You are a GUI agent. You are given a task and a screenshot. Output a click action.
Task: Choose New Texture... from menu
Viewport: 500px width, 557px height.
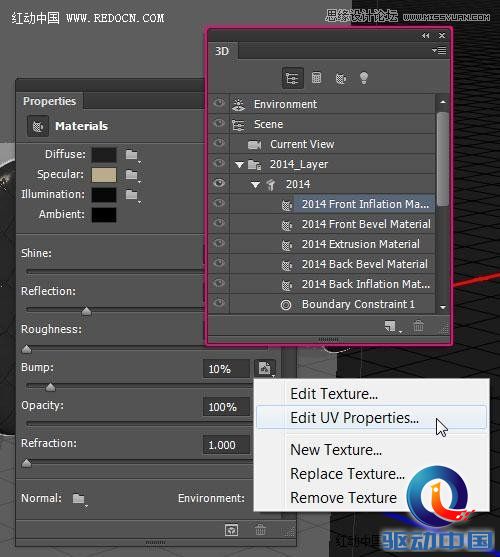(x=371, y=450)
